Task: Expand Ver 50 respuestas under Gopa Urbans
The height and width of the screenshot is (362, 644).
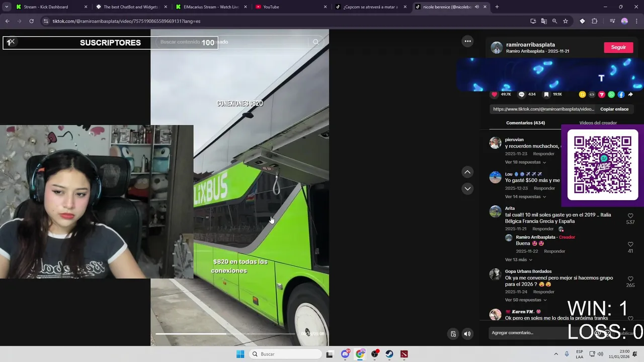Action: coord(526,300)
